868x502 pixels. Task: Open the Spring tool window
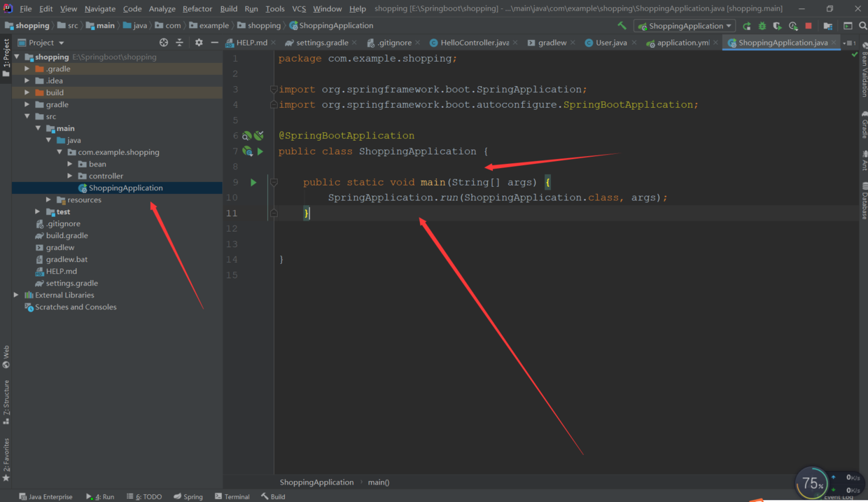tap(188, 496)
